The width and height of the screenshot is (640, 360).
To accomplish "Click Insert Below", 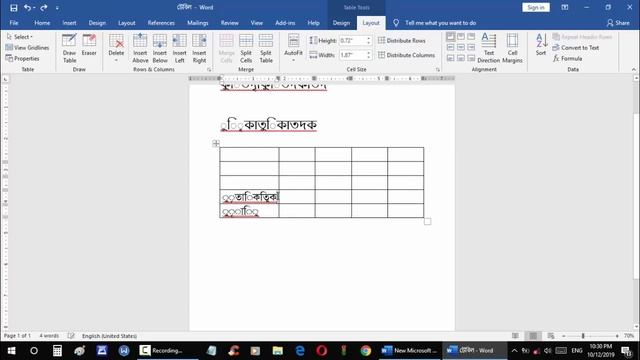I will 160,48.
